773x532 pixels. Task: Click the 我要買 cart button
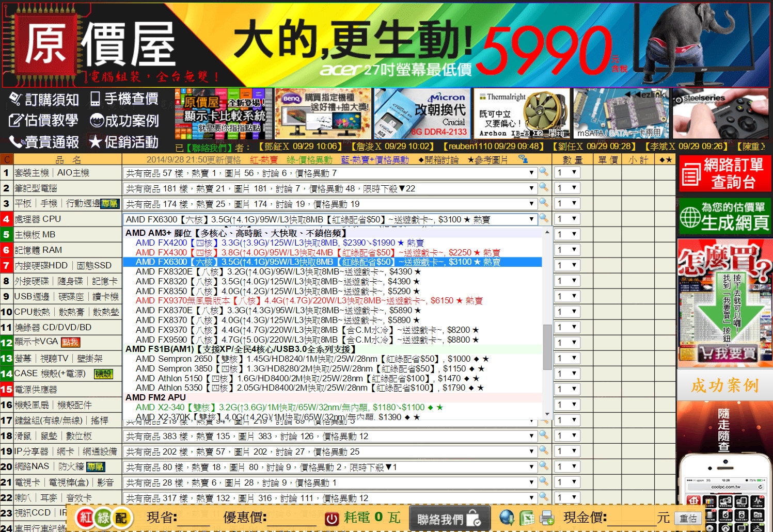pos(727,353)
